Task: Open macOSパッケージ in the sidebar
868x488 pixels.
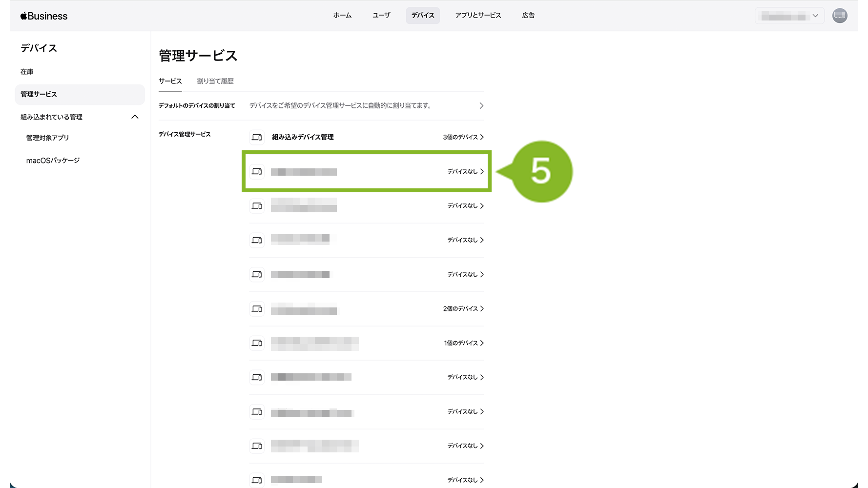Action: coord(53,161)
